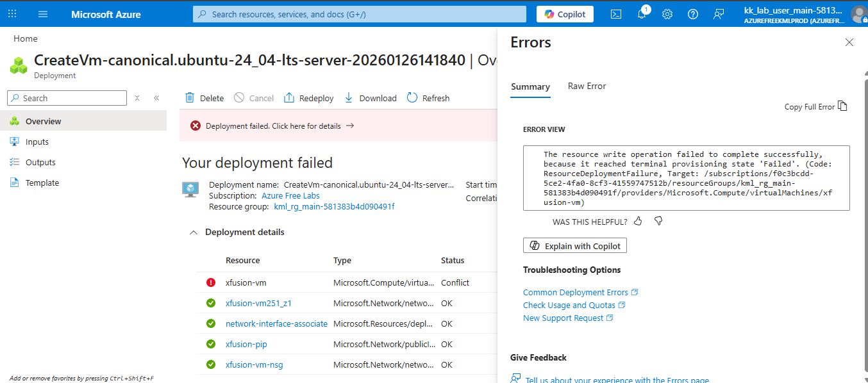Open the notifications bell
This screenshot has height=383, width=868.
tap(642, 14)
